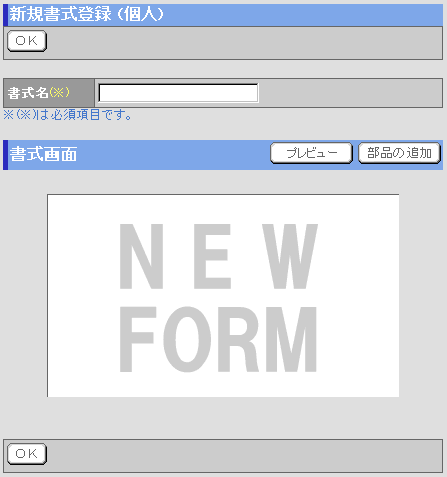Click empty gray cell right of 書式名 input

(x=350, y=93)
